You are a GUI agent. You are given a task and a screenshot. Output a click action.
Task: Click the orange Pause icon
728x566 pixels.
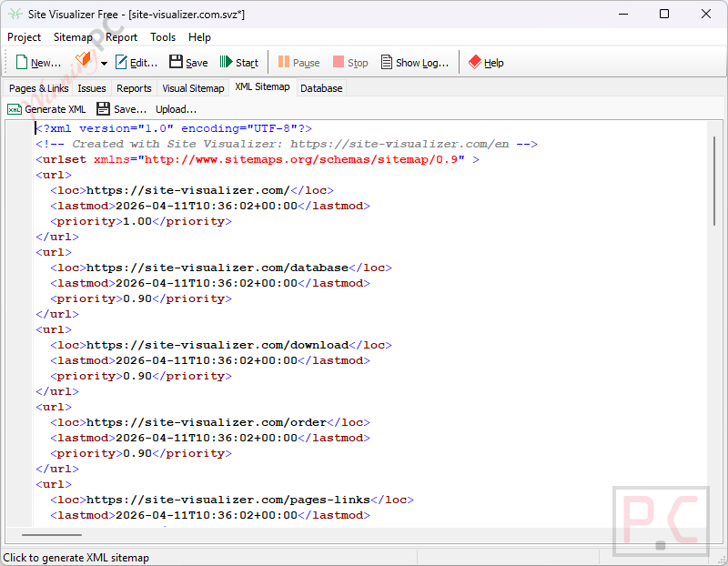tap(284, 62)
